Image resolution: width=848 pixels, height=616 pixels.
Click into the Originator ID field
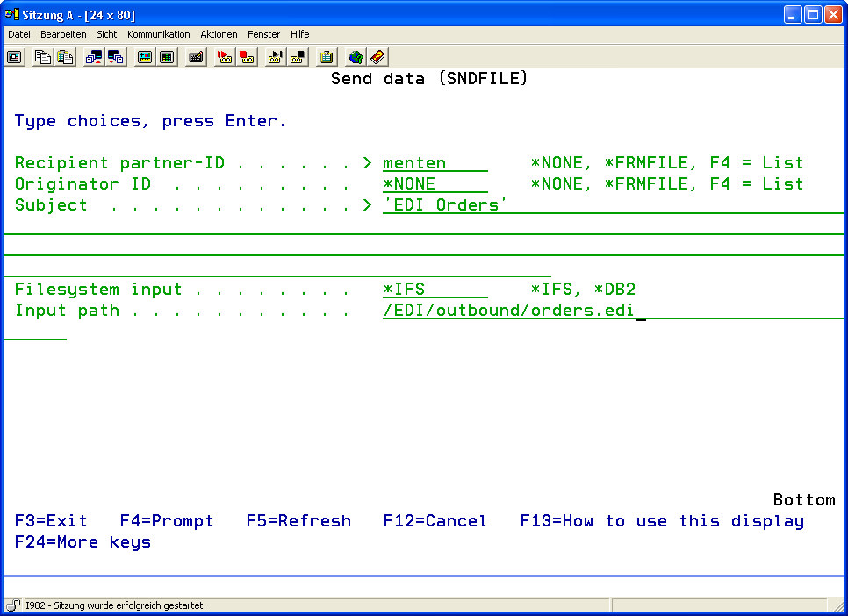coord(435,184)
